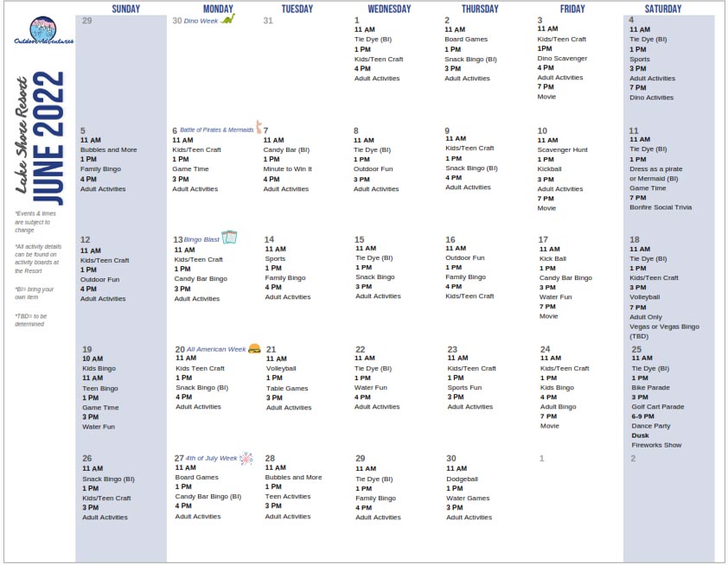Click the dinosaur icon next to Dino Week
Viewport: 728px width, 565px height.
pyautogui.click(x=228, y=19)
